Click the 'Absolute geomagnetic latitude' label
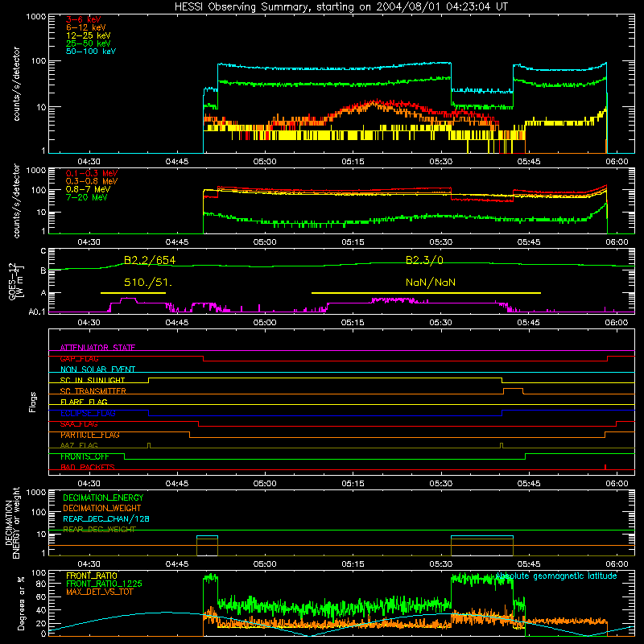The height and width of the screenshot is (644, 644). point(556,576)
